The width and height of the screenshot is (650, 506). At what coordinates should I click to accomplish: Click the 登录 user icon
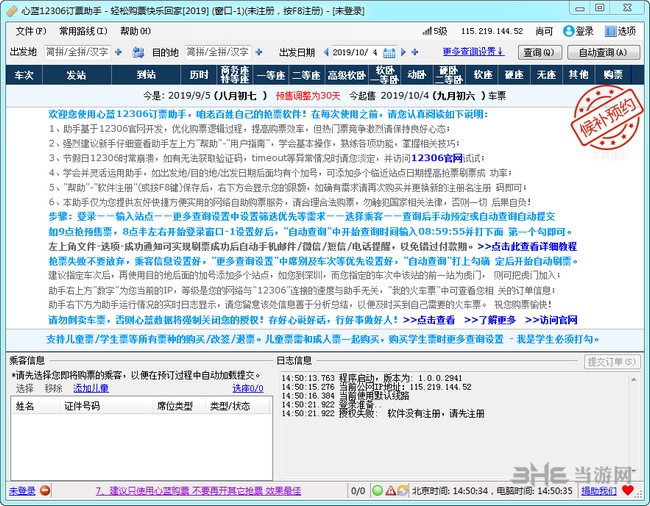568,31
